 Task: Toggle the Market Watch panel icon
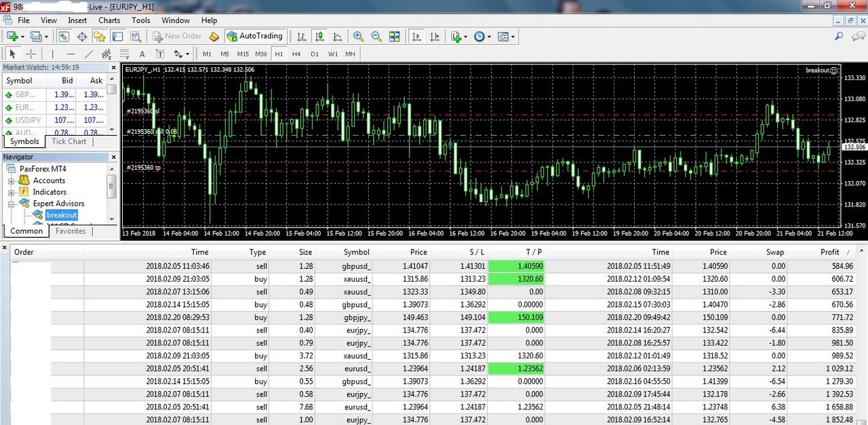[x=64, y=37]
